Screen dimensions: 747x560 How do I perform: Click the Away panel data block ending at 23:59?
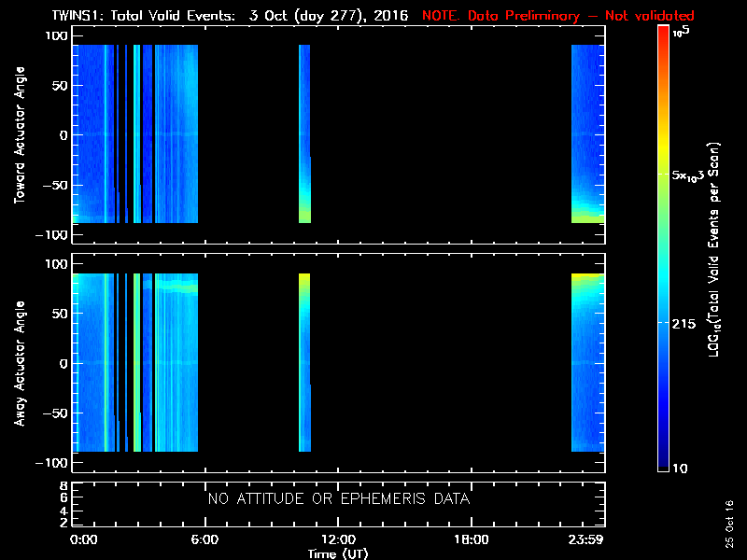click(x=588, y=362)
